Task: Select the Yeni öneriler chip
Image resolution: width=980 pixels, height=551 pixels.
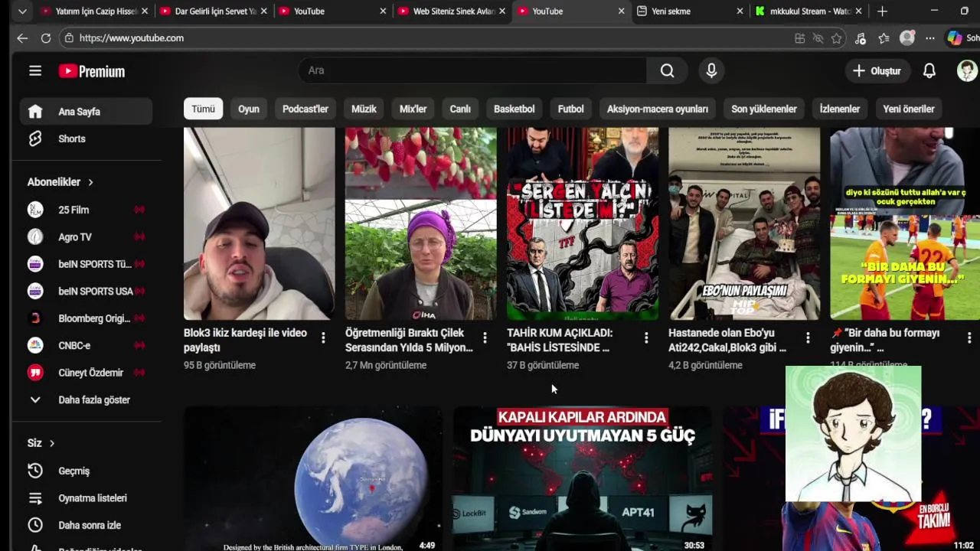Action: (909, 109)
